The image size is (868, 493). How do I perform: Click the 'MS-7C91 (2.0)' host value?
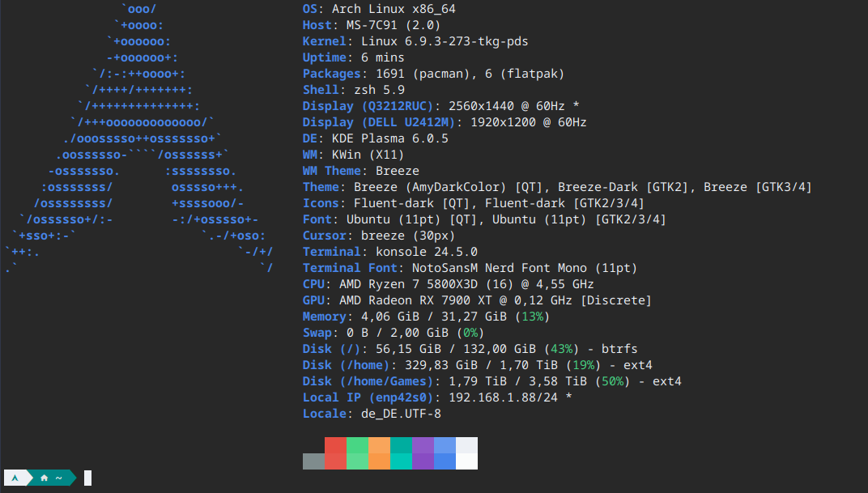tap(394, 25)
